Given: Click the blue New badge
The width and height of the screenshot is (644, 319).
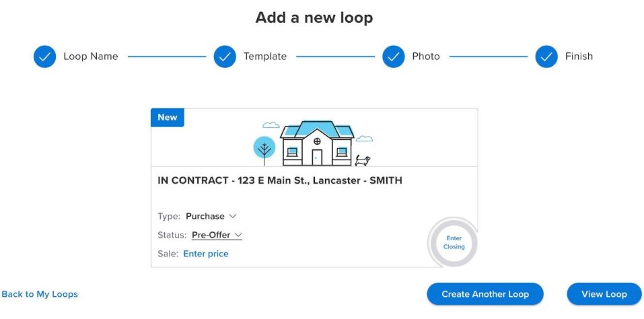Looking at the screenshot, I should pos(168,117).
